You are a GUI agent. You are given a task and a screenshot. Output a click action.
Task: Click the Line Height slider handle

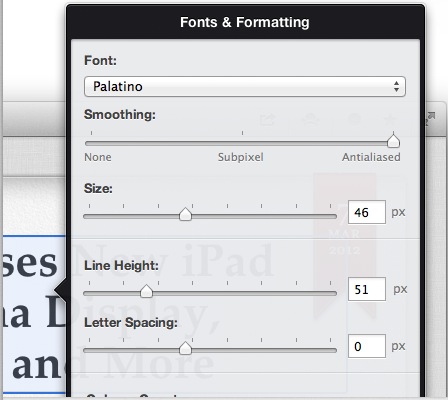click(x=146, y=291)
